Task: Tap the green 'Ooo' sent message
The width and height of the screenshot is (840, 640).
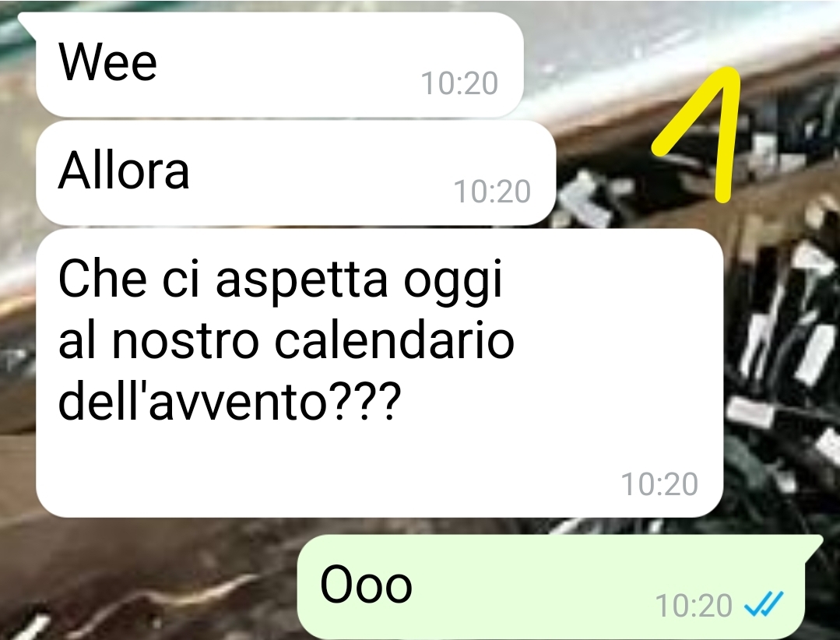Action: 552,586
